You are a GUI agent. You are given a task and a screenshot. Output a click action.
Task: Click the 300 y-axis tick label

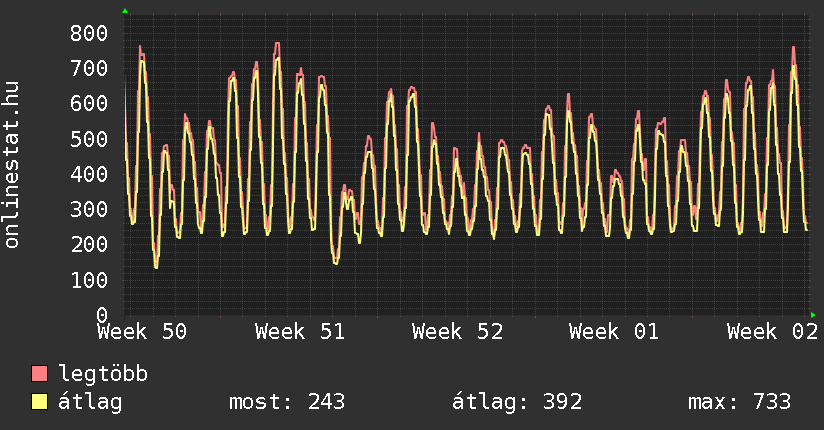[90, 210]
